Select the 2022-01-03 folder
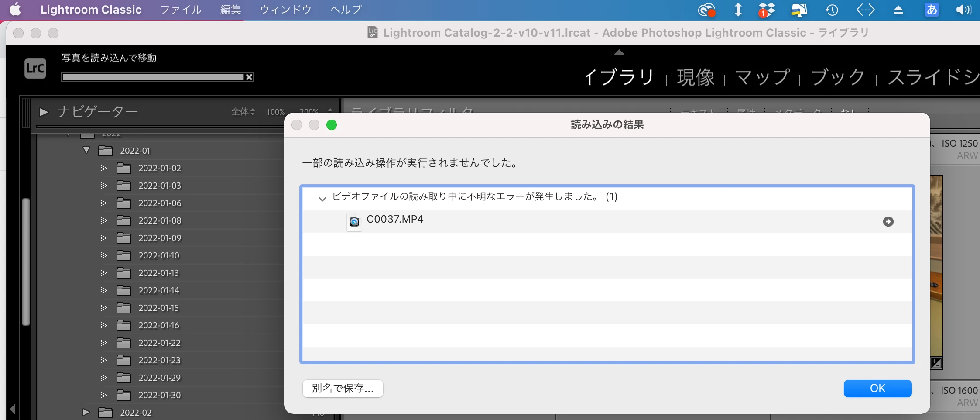Viewport: 980px width, 420px height. 160,186
